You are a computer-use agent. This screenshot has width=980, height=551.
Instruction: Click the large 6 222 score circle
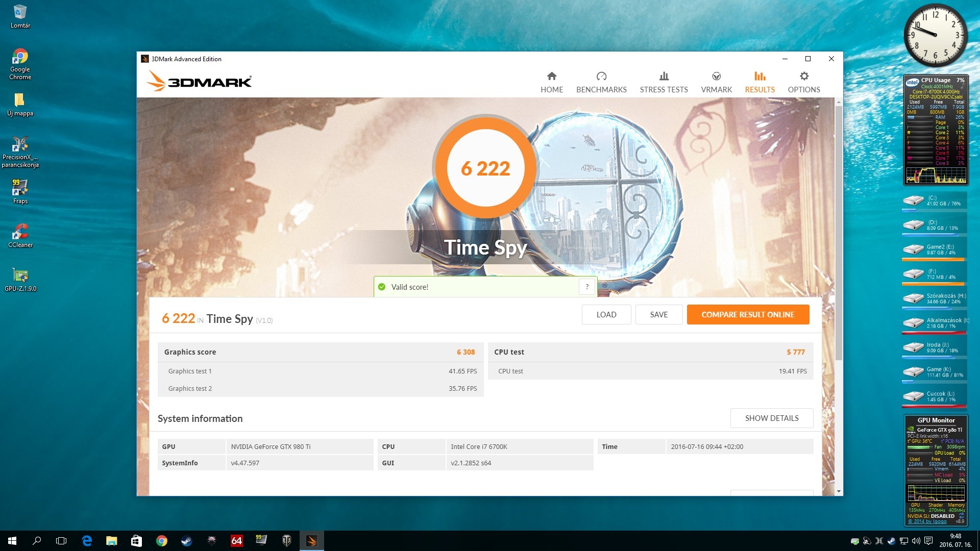485,168
